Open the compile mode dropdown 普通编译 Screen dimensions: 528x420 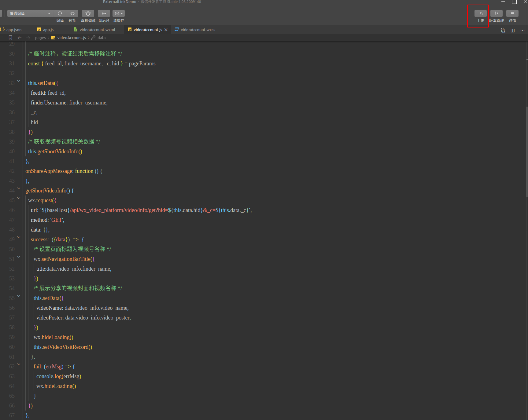tap(30, 13)
